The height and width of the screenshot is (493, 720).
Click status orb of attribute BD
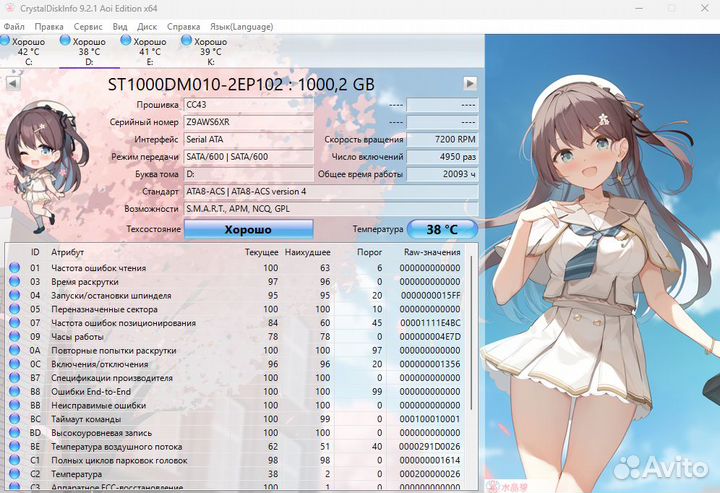(x=14, y=433)
